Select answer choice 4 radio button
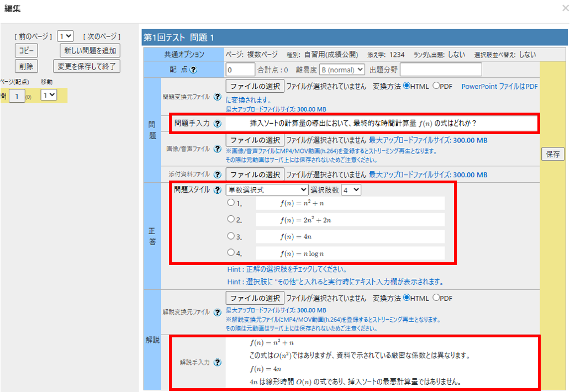 point(231,253)
